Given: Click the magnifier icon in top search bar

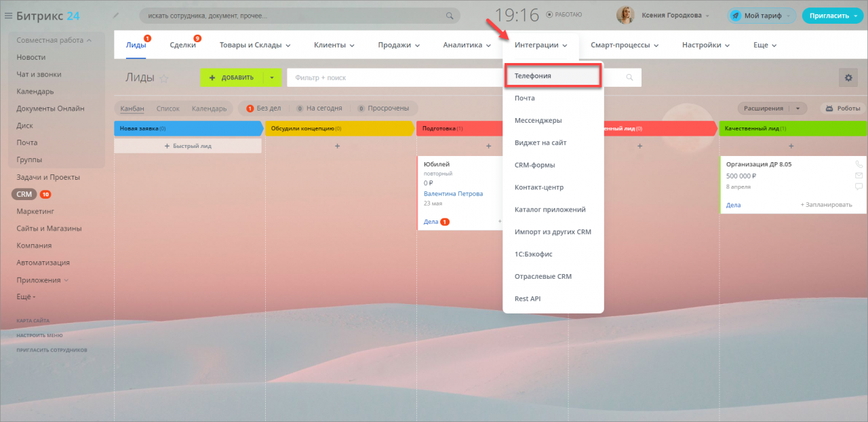Looking at the screenshot, I should click(x=449, y=16).
